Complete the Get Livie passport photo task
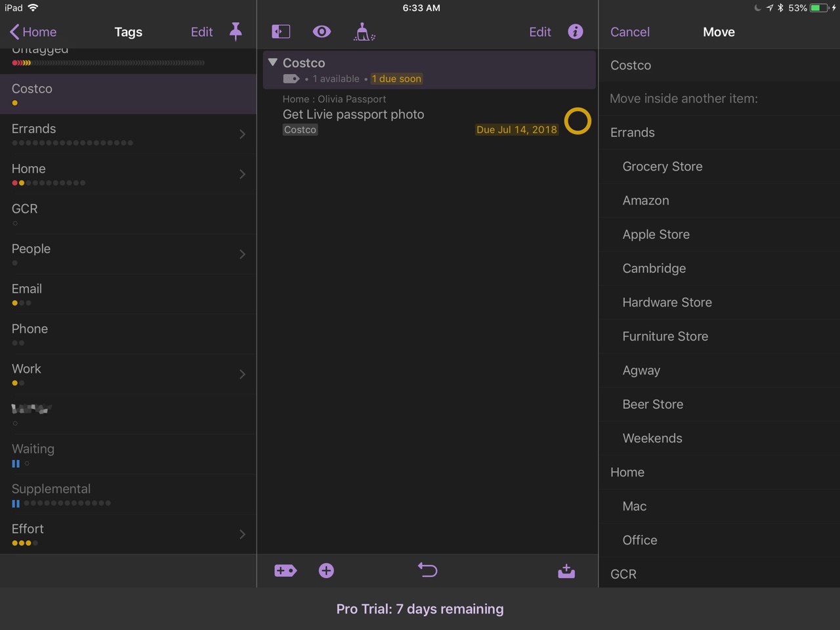Screen dimensions: 840x630 (577, 121)
